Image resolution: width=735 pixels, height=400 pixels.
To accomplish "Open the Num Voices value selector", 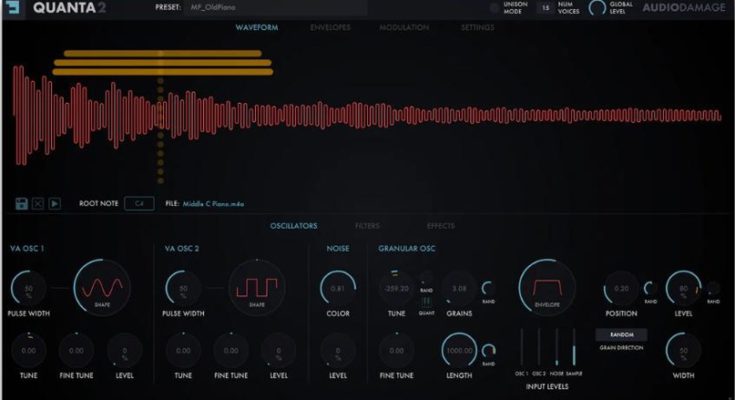I will pyautogui.click(x=545, y=9).
